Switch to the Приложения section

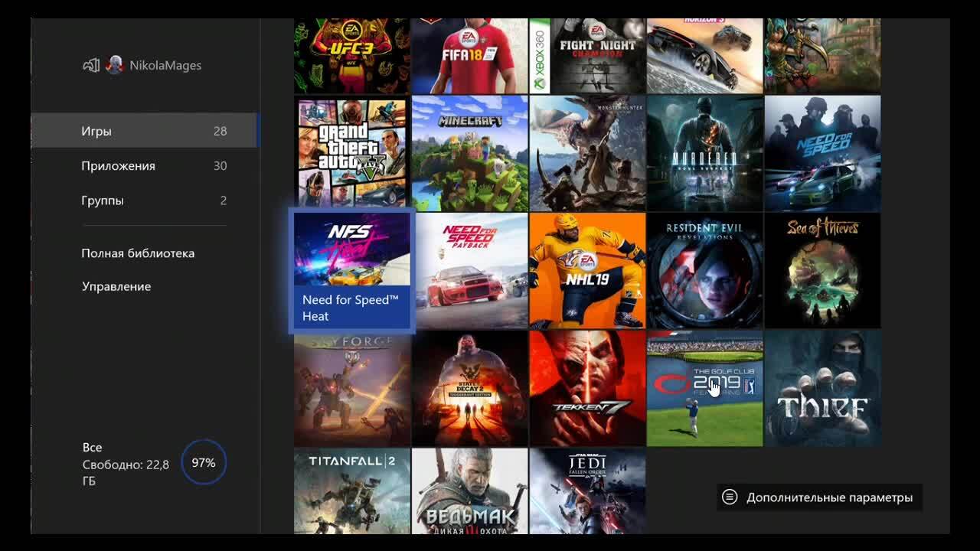pyautogui.click(x=145, y=165)
